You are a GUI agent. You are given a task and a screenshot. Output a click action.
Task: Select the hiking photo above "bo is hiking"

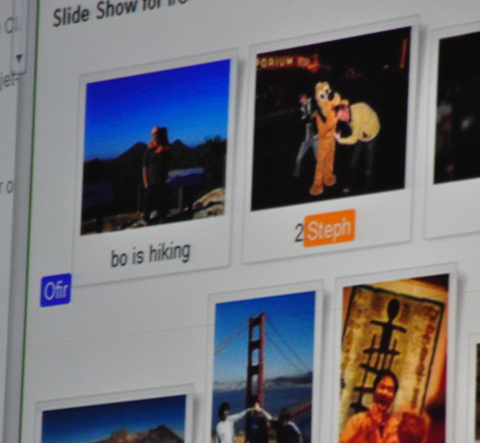(x=155, y=147)
